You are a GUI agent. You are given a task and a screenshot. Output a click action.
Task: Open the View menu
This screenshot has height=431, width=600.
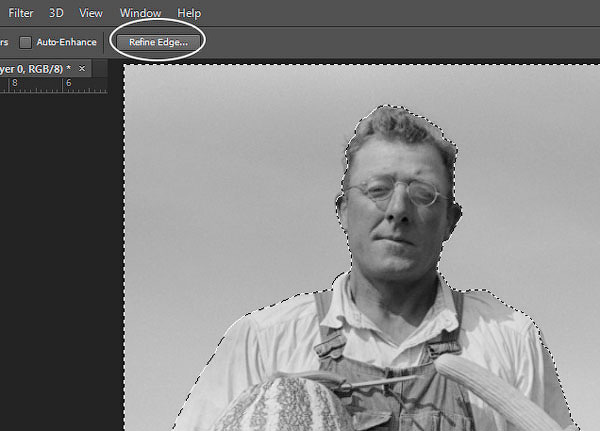[x=91, y=13]
